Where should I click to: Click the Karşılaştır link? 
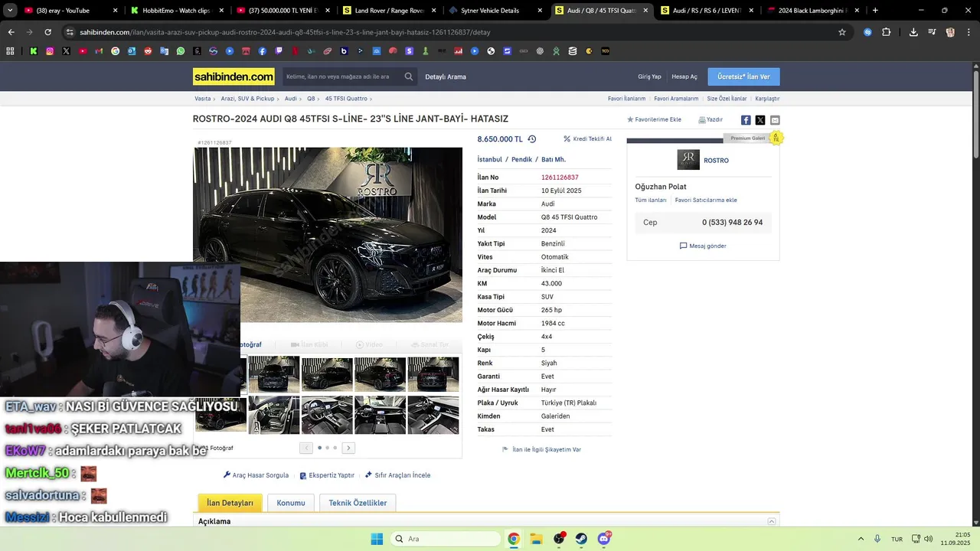[767, 99]
